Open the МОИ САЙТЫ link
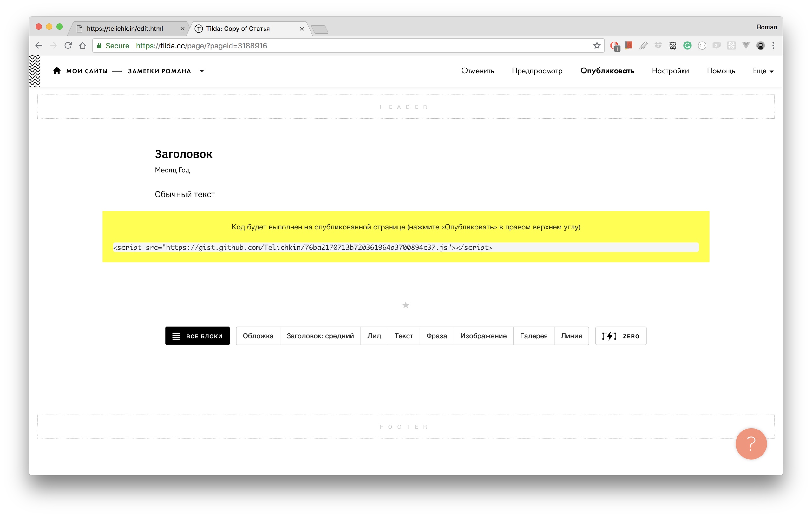Image resolution: width=812 pixels, height=517 pixels. pos(87,71)
